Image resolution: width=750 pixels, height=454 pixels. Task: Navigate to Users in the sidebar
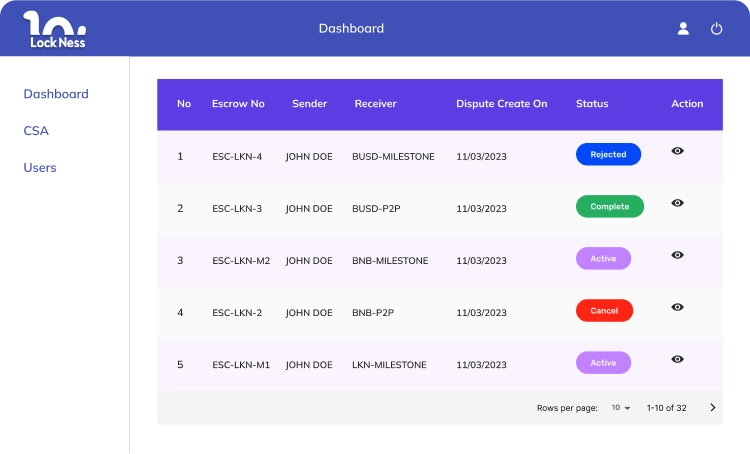[x=40, y=168]
